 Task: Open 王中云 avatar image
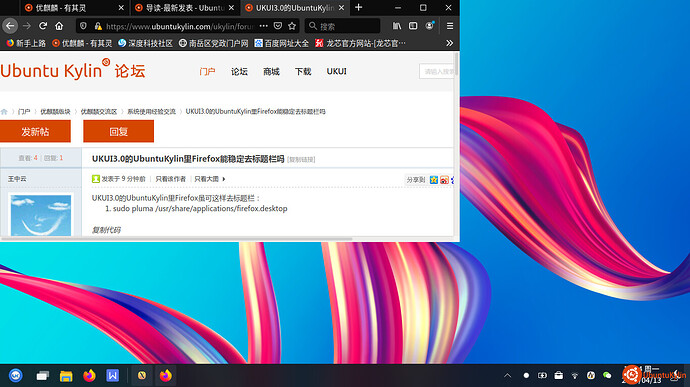coord(41,215)
